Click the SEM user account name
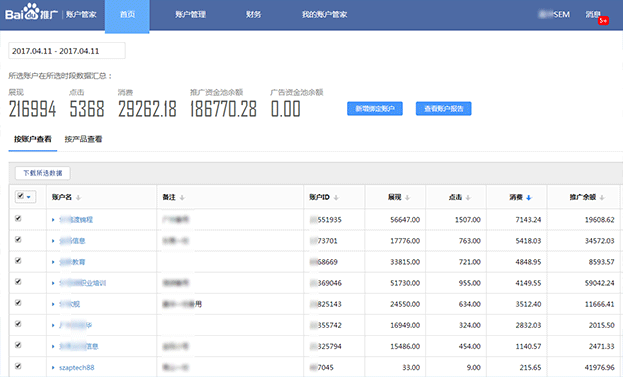623x377 pixels. tap(554, 14)
